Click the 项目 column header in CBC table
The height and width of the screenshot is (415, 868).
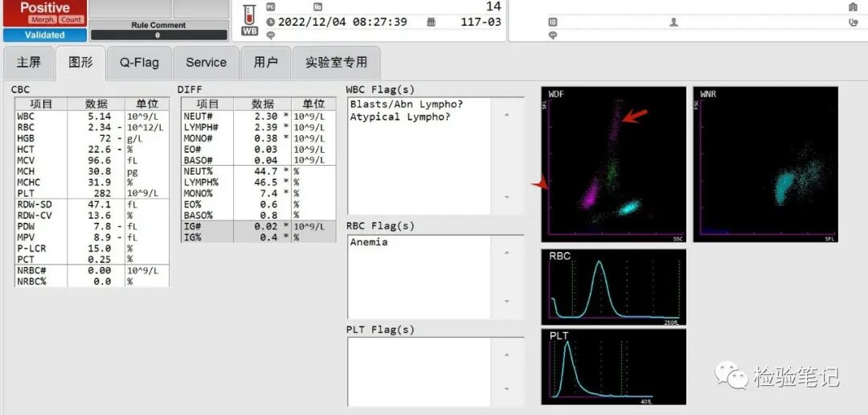tap(41, 105)
